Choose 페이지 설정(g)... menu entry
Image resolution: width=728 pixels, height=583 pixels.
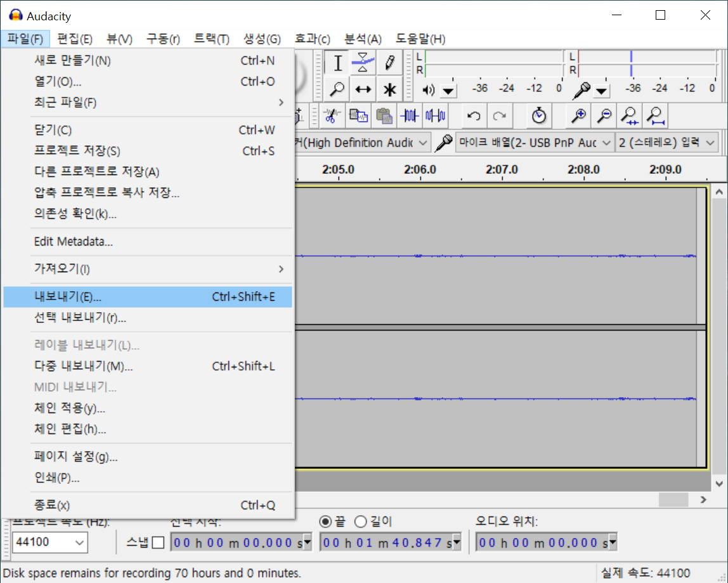[148, 456]
